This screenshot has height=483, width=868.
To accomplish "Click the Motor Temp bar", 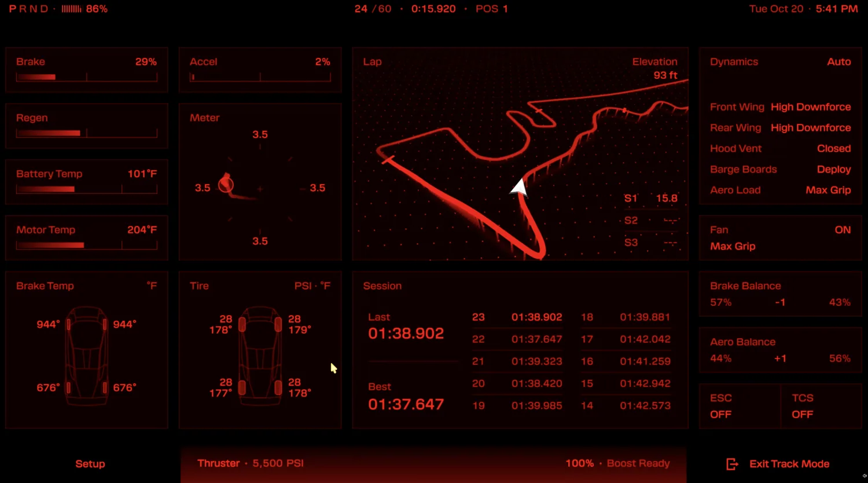I will point(87,246).
